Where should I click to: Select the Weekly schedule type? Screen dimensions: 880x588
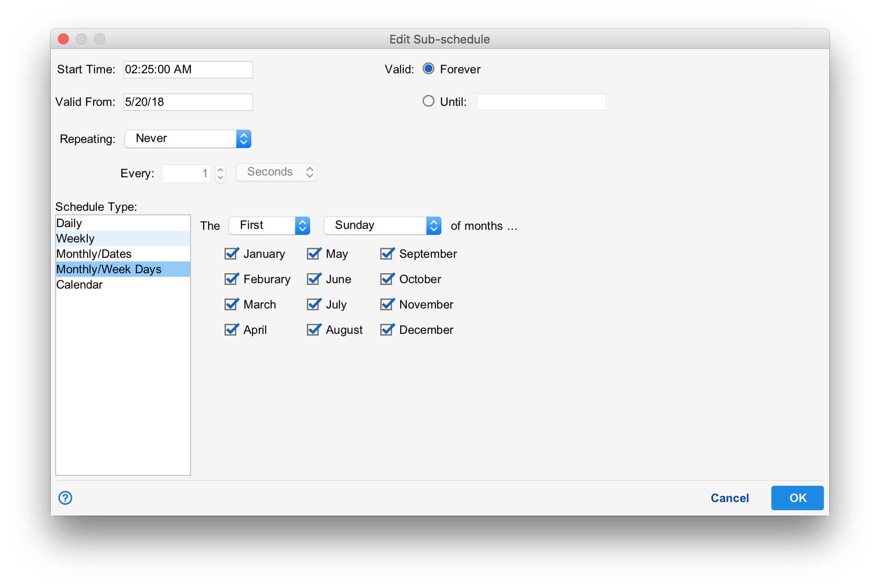click(75, 238)
